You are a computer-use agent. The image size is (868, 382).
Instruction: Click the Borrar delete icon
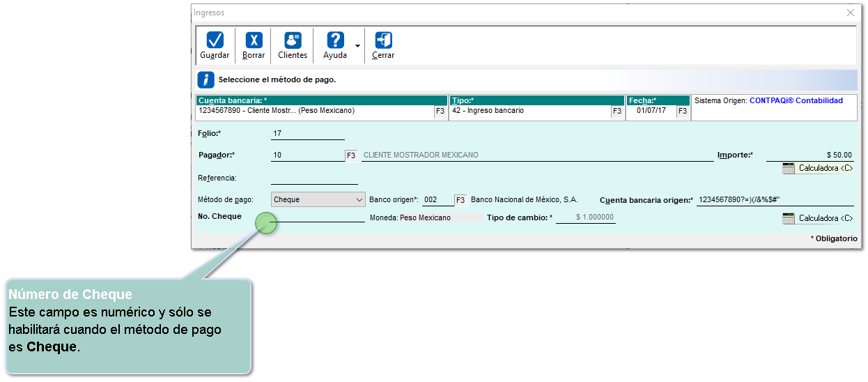point(254,41)
